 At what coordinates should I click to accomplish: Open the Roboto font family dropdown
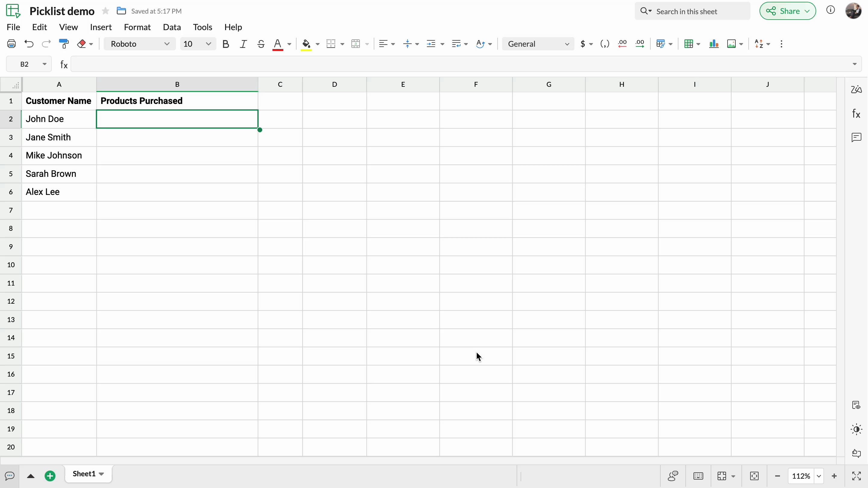(x=140, y=44)
